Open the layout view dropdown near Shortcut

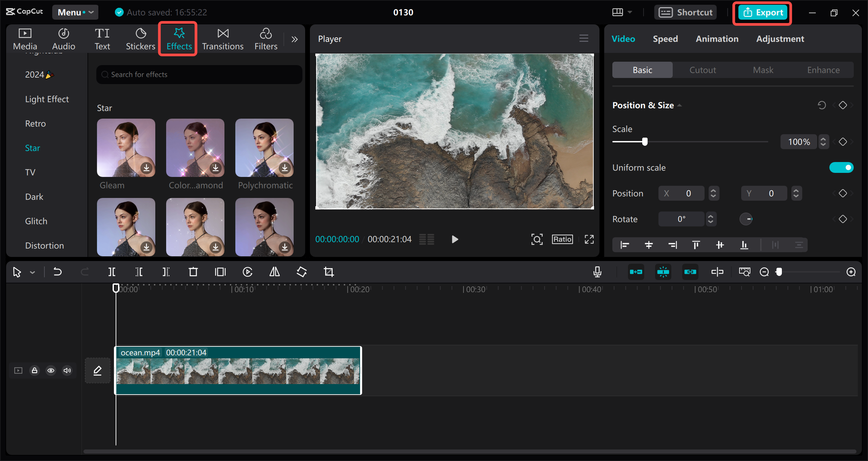tap(622, 12)
